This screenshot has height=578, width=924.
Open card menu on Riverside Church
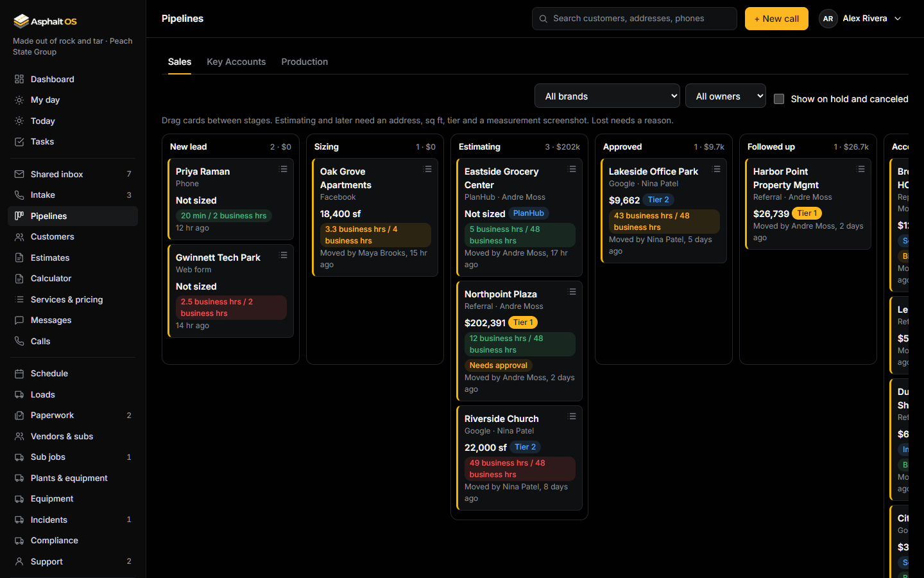click(572, 416)
